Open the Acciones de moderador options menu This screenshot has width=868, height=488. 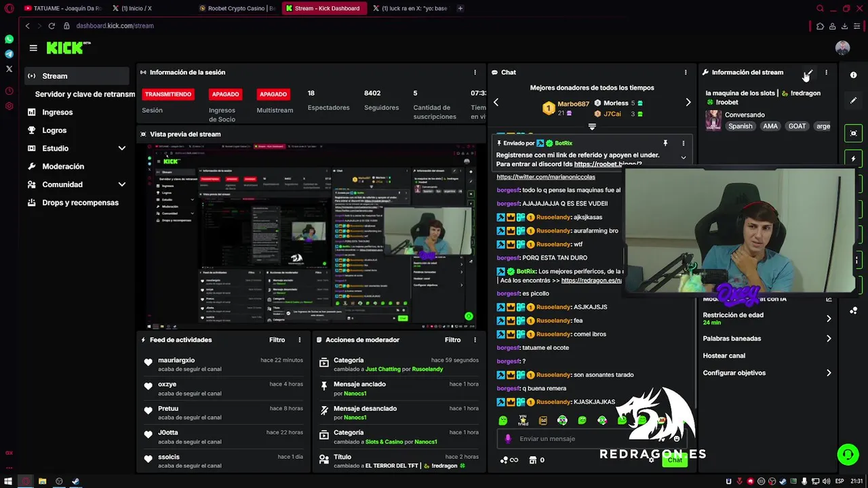click(x=475, y=340)
